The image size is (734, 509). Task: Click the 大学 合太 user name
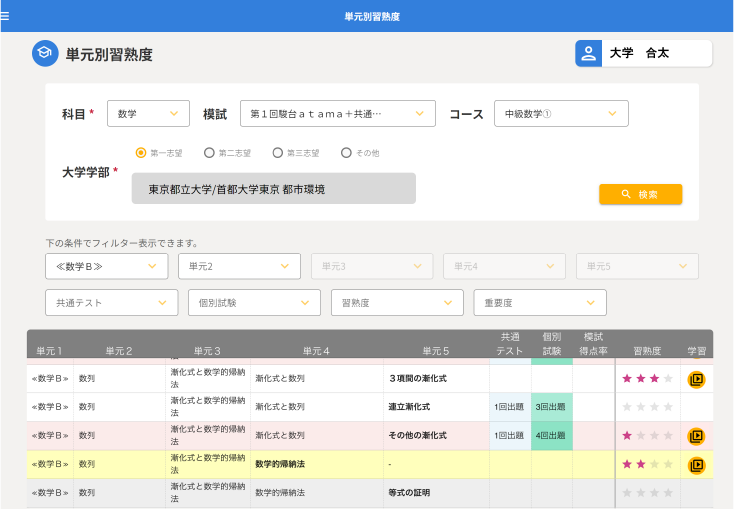pos(639,53)
